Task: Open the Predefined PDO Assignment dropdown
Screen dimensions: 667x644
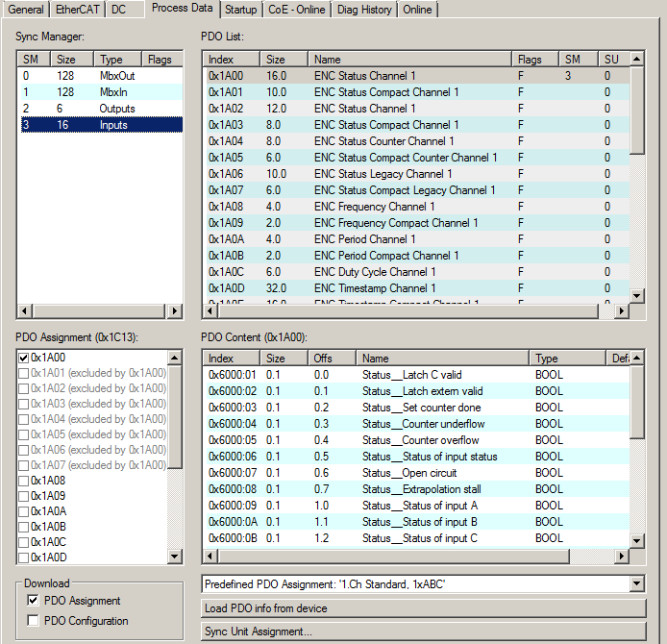Action: pos(637,584)
